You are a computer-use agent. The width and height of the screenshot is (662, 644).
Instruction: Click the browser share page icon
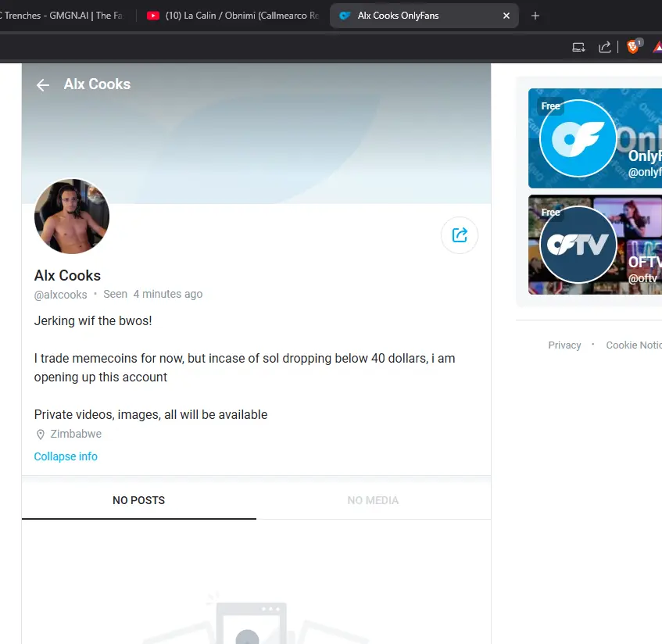605,47
